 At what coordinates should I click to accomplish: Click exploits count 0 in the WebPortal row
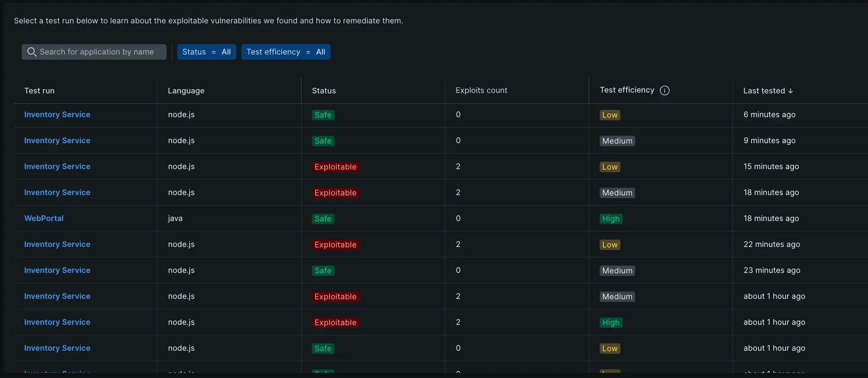pos(458,219)
